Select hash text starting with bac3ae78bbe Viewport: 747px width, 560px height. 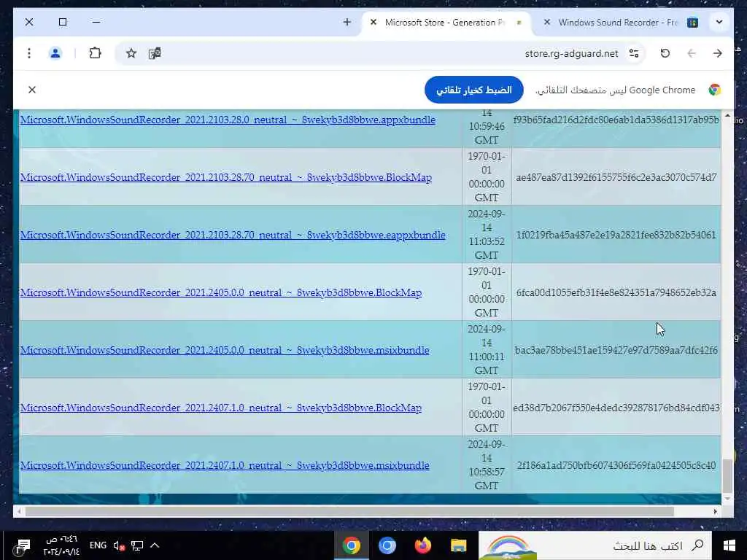[616, 350]
